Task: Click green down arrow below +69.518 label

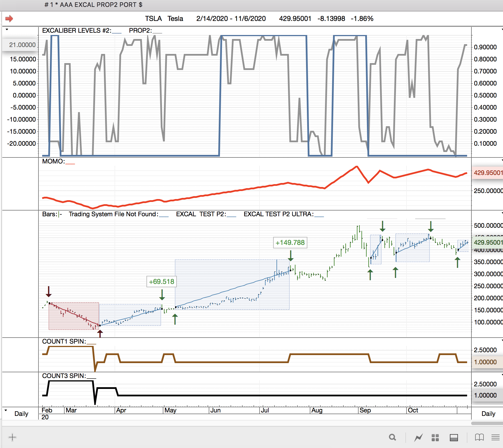Action: click(x=162, y=295)
